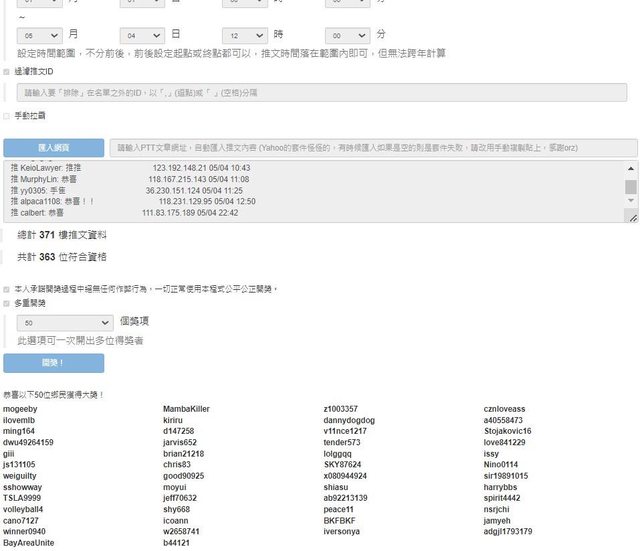The height and width of the screenshot is (551, 640).
Task: Click the 開獎! draw button
Action: click(x=53, y=363)
